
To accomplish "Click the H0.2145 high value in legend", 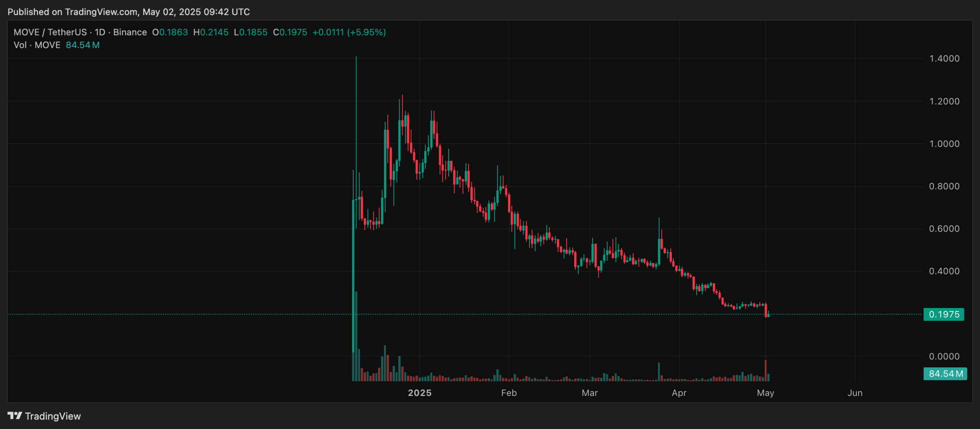I will pyautogui.click(x=211, y=32).
